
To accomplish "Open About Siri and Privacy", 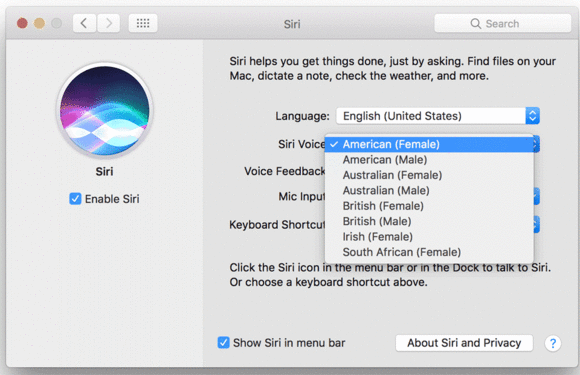I will [x=464, y=343].
